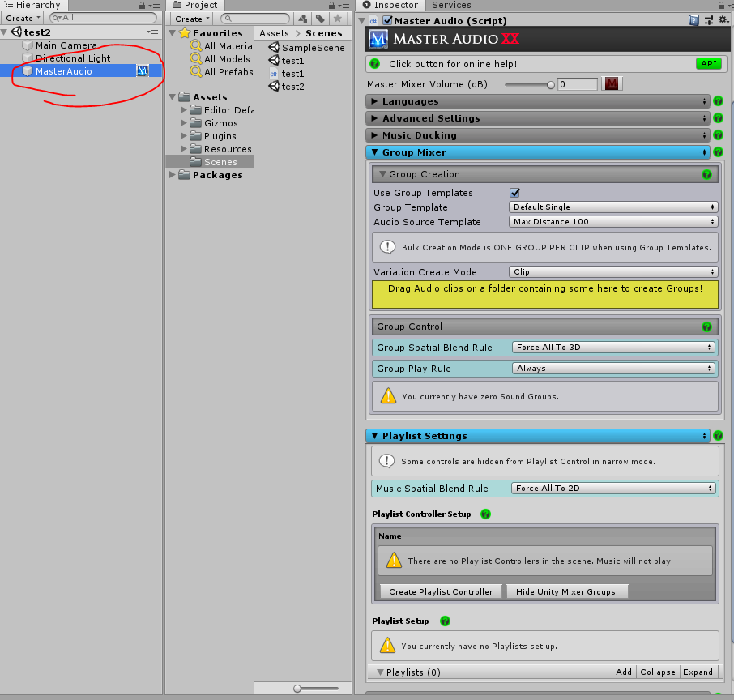Click the Master Audio component settings gear
This screenshot has height=700, width=734.
724,20
